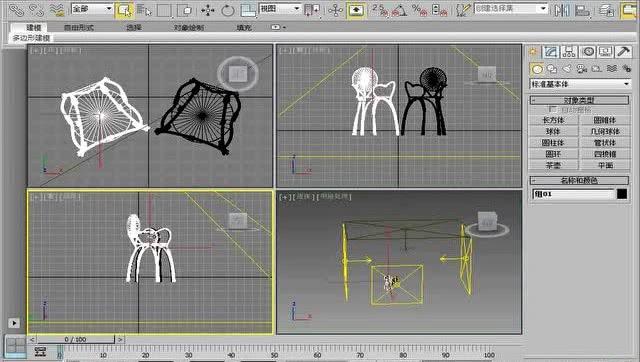Toggle the Spinner Snap button
Viewport: 640px width, 362px height.
click(x=439, y=10)
